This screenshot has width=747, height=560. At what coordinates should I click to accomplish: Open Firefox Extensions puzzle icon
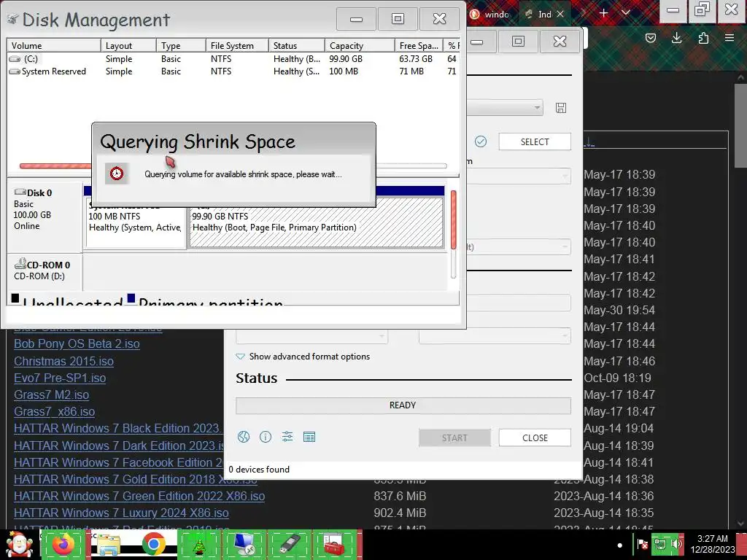(x=703, y=38)
